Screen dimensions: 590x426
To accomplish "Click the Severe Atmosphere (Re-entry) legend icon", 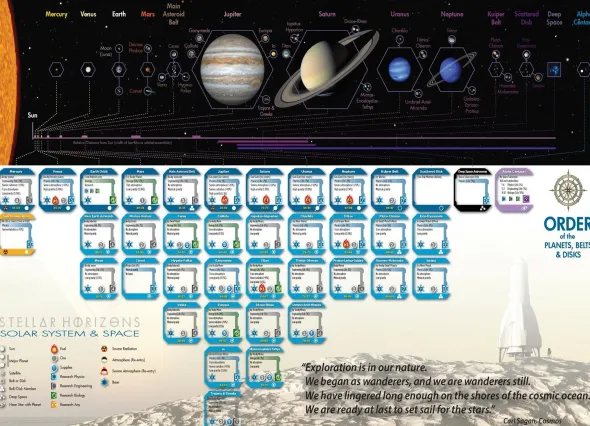I will pos(105,371).
